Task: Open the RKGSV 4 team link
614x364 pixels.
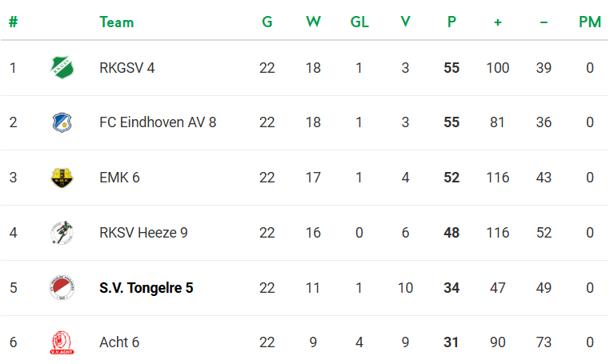Action: click(126, 68)
